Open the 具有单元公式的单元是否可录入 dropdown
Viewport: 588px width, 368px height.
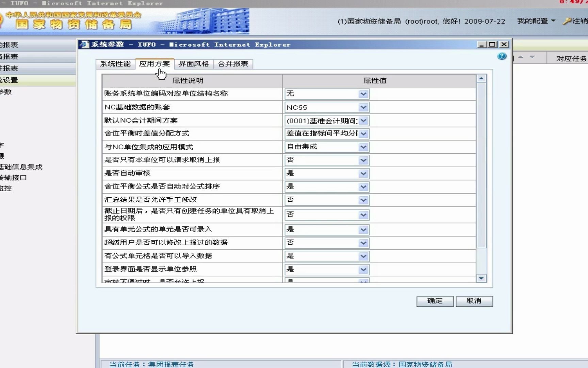(x=363, y=230)
